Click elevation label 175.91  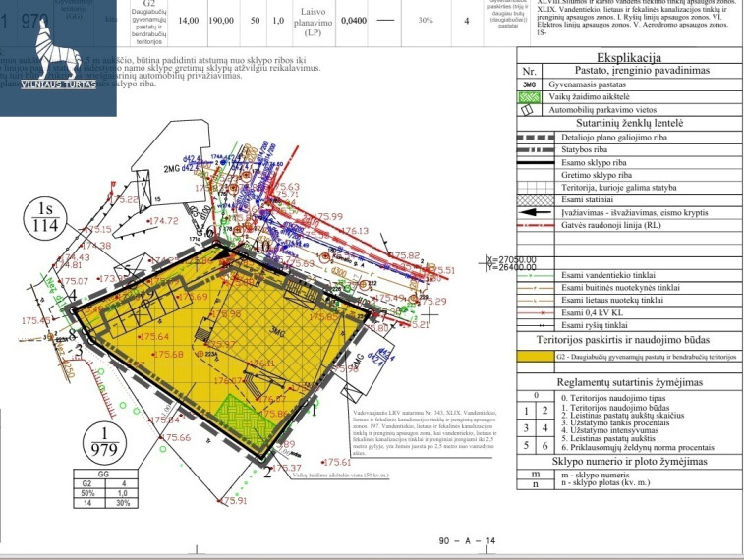coord(234,501)
